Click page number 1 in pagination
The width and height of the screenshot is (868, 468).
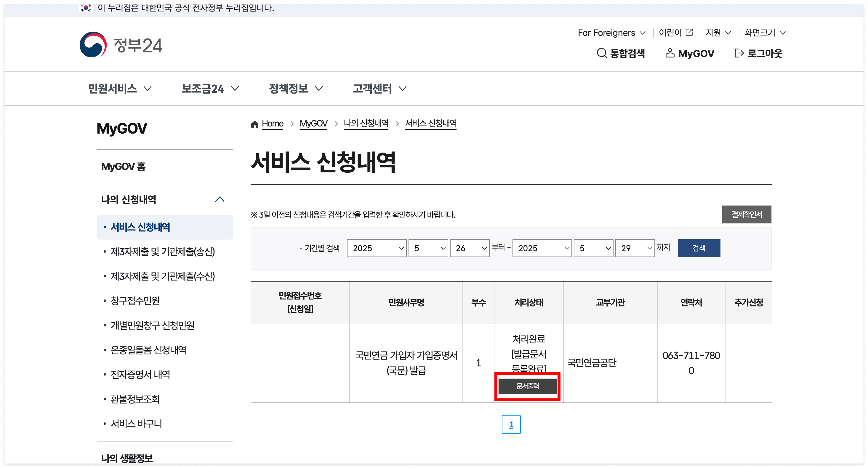click(x=511, y=424)
